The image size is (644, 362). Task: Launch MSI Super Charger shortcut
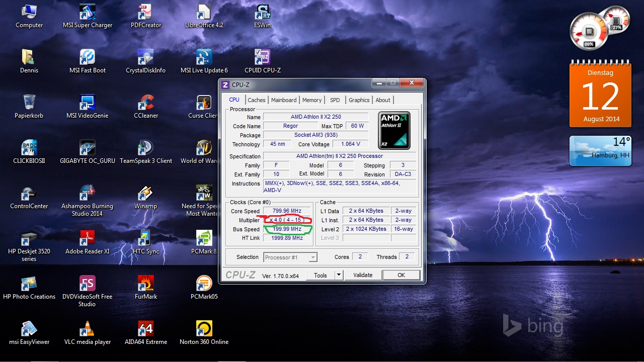[88, 16]
